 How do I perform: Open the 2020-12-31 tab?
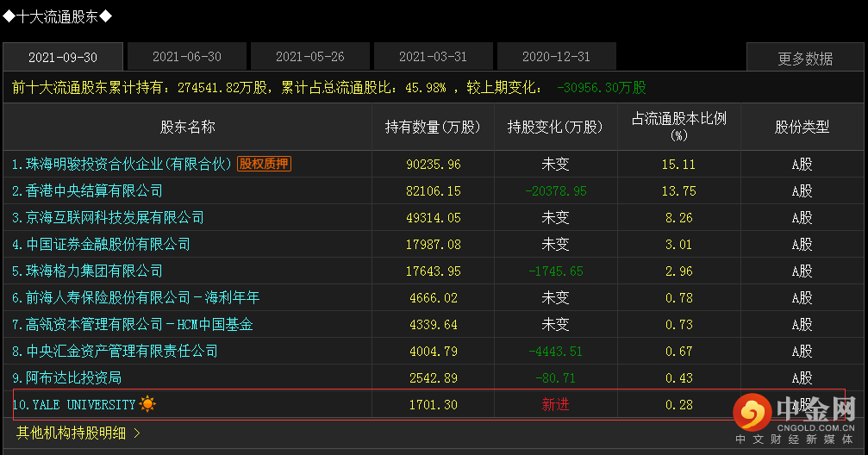coord(556,57)
